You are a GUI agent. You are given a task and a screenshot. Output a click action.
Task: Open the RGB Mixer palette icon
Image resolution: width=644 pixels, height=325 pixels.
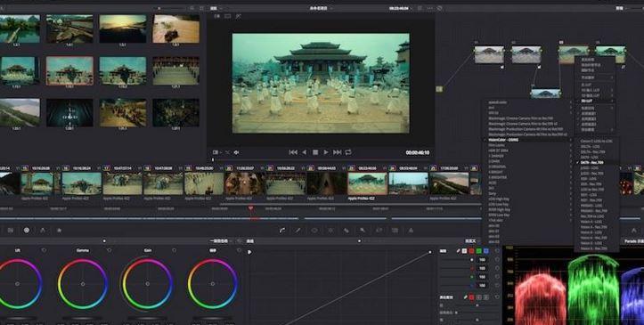pyautogui.click(x=43, y=231)
